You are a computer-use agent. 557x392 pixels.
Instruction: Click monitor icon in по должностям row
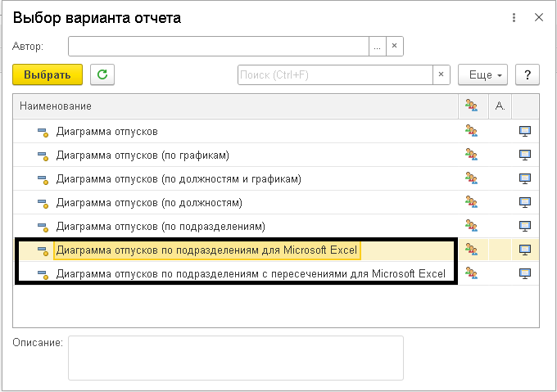click(525, 202)
